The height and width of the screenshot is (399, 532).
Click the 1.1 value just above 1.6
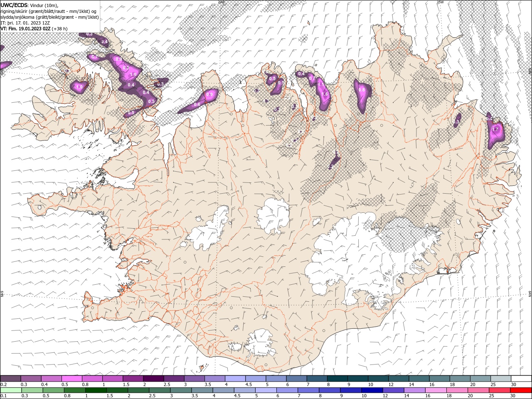click(x=321, y=84)
